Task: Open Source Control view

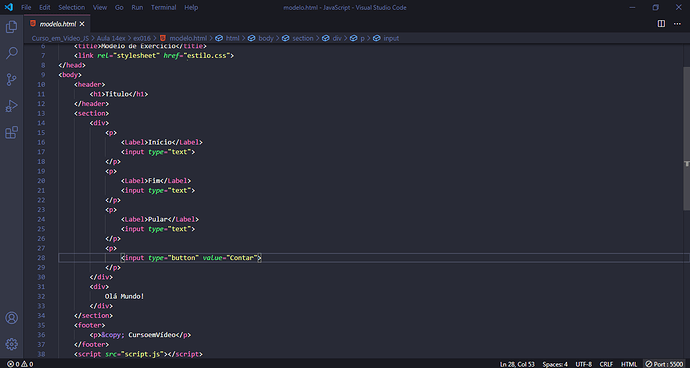Action: pos(11,80)
